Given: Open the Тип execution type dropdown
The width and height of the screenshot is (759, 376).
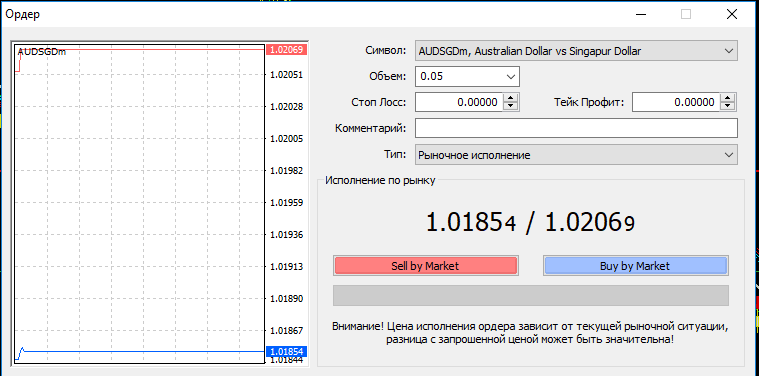Looking at the screenshot, I should pyautogui.click(x=576, y=155).
